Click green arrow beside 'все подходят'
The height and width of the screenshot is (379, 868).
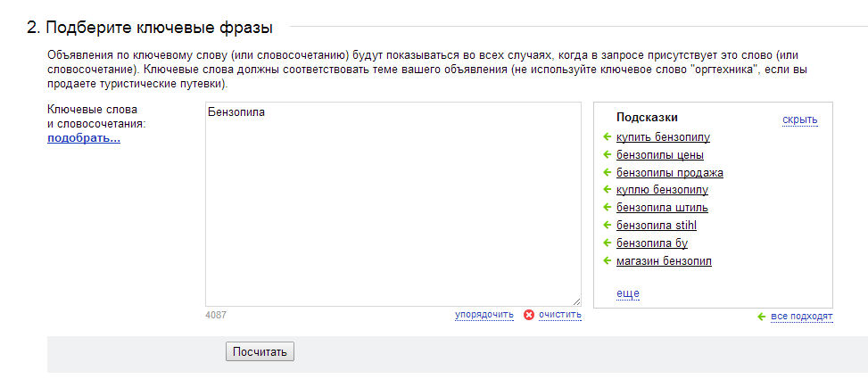[761, 317]
